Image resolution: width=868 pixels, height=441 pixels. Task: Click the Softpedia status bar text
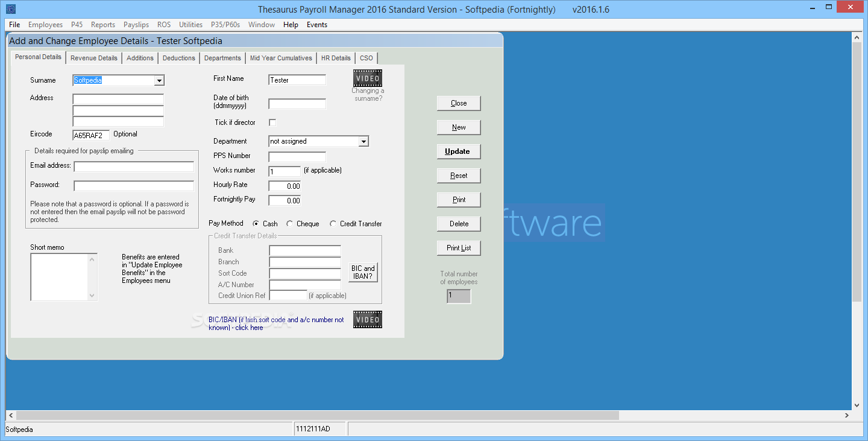19,430
